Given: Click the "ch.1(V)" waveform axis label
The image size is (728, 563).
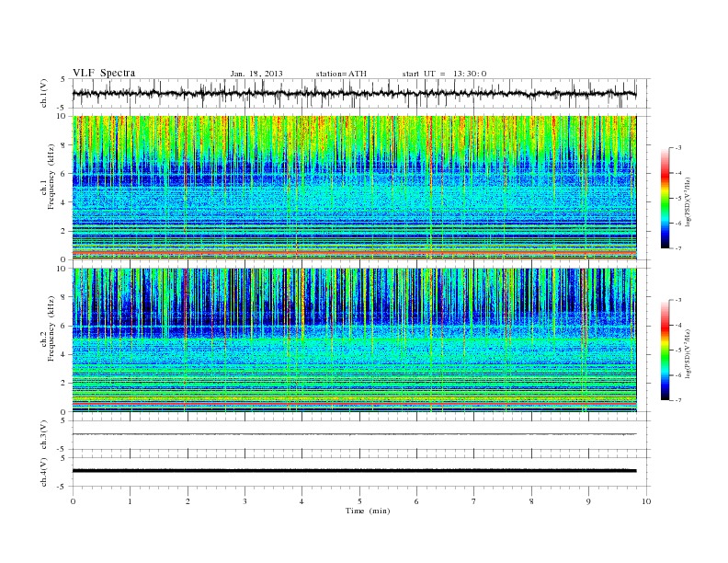Looking at the screenshot, I should click(x=44, y=93).
